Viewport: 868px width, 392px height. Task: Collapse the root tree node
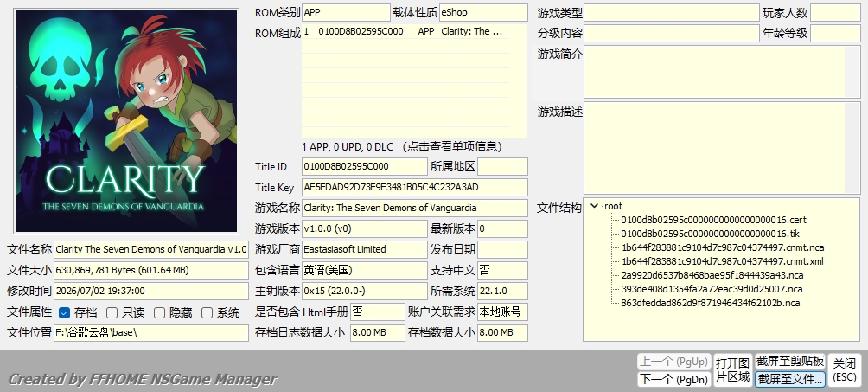coord(595,206)
